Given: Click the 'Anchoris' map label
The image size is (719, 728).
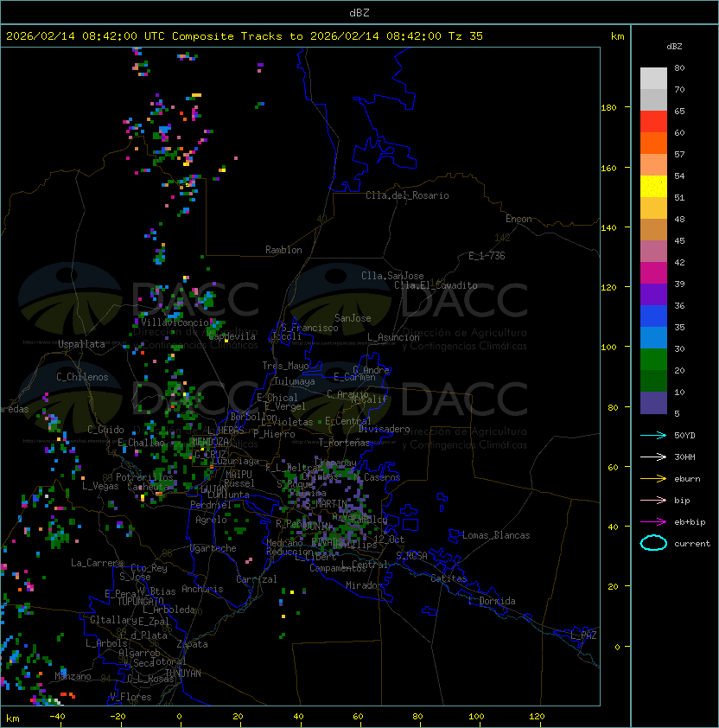Looking at the screenshot, I should point(202,589).
